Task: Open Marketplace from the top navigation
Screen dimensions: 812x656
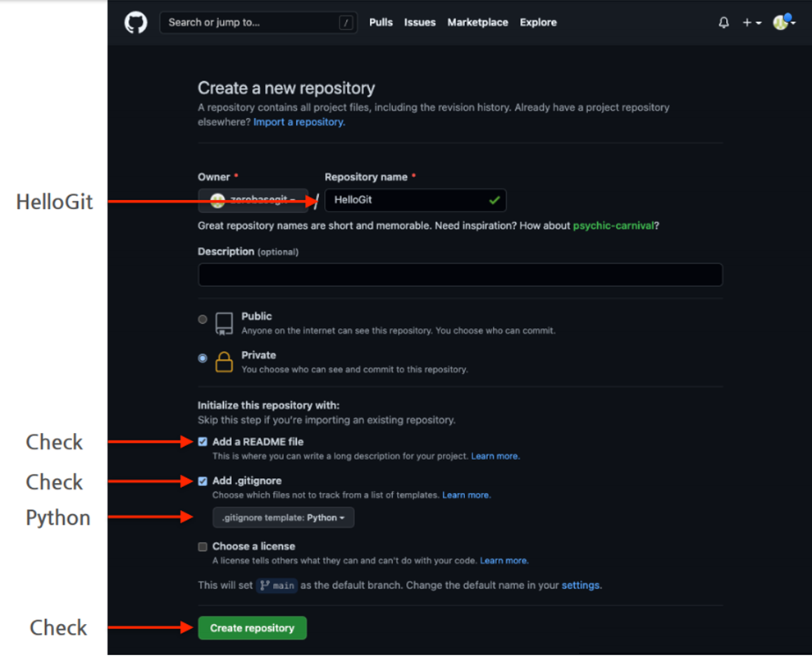Action: pyautogui.click(x=477, y=23)
